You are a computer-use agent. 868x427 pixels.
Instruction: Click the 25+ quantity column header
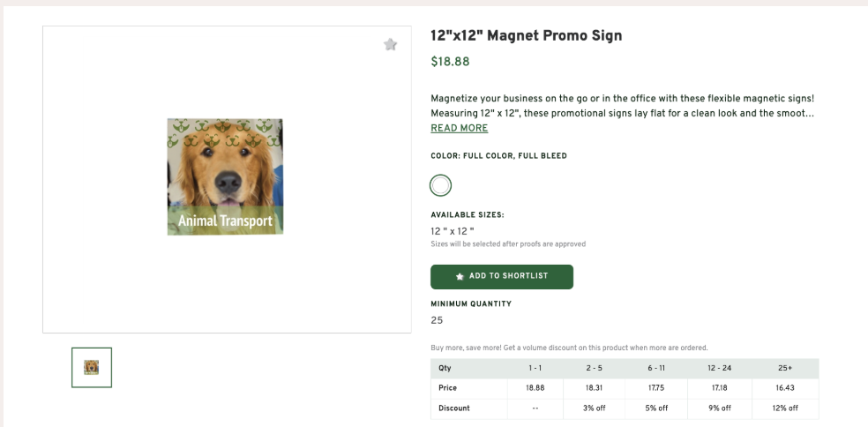(x=784, y=367)
